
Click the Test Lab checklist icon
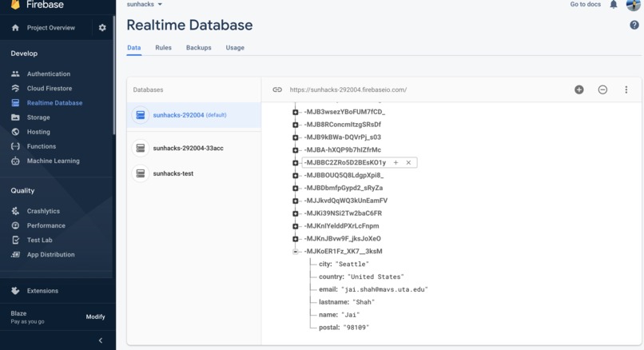pyautogui.click(x=15, y=240)
